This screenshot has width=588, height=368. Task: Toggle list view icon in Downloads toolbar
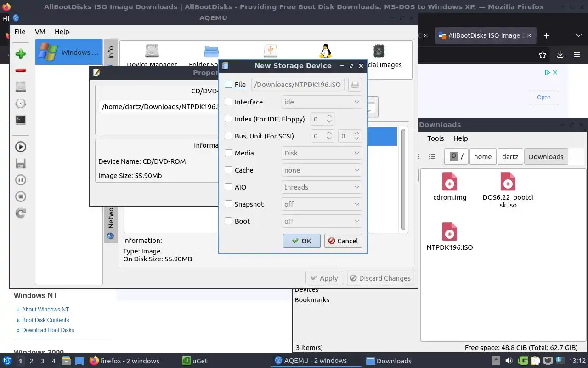tap(432, 157)
